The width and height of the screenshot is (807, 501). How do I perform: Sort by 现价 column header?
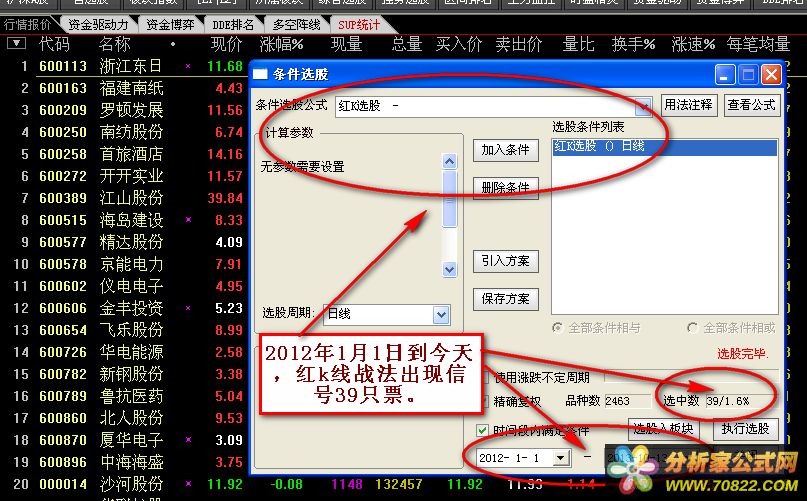tap(226, 44)
